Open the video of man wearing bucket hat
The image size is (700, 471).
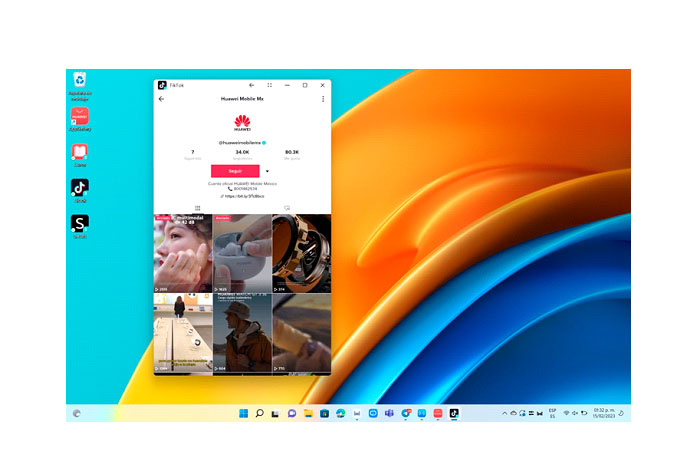tap(242, 333)
